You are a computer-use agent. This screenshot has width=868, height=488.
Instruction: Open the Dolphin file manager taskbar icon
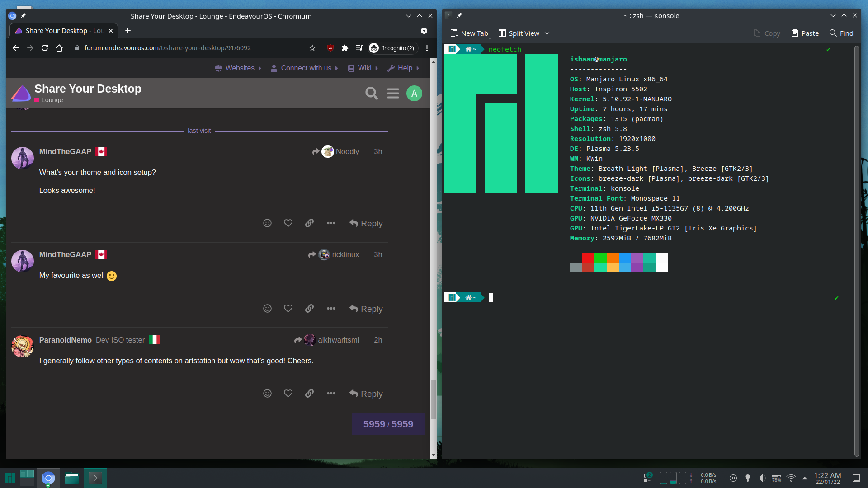71,478
